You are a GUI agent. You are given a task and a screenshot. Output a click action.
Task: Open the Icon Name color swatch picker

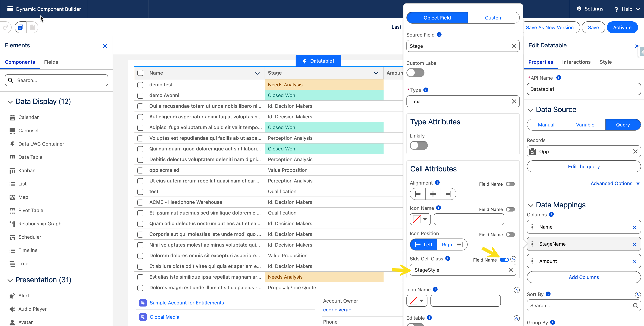[x=420, y=219]
